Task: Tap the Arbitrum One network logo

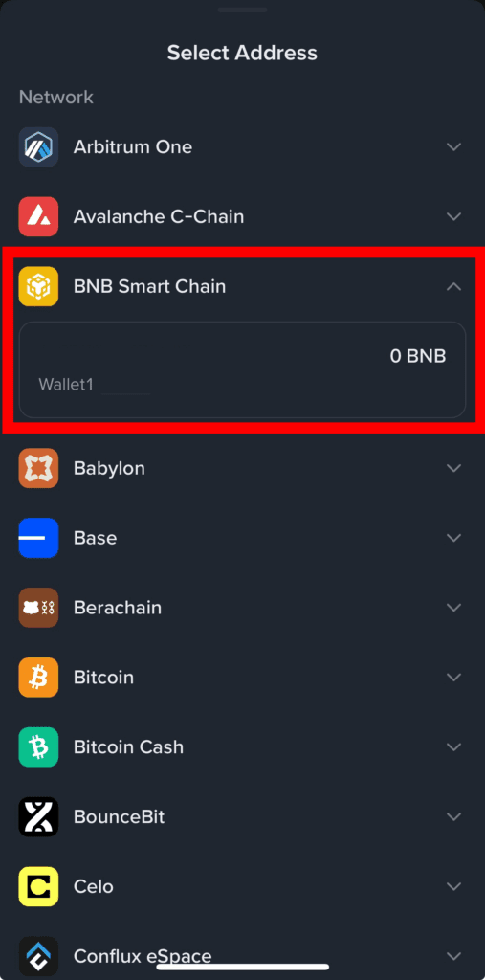Action: [39, 146]
